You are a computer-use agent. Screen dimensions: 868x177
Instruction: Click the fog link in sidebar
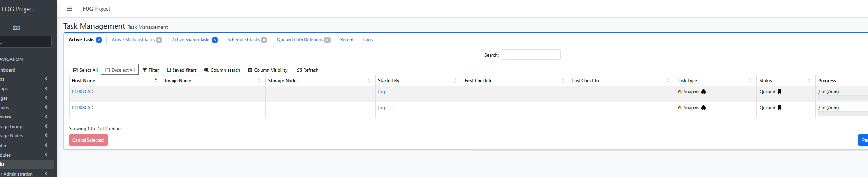(x=16, y=28)
